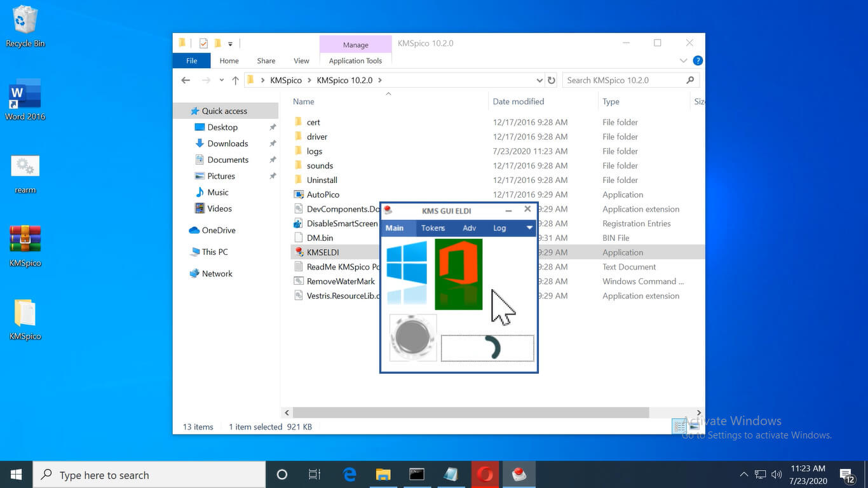Click the Manage contextual tab
The width and height of the screenshot is (868, 488).
coord(355,44)
